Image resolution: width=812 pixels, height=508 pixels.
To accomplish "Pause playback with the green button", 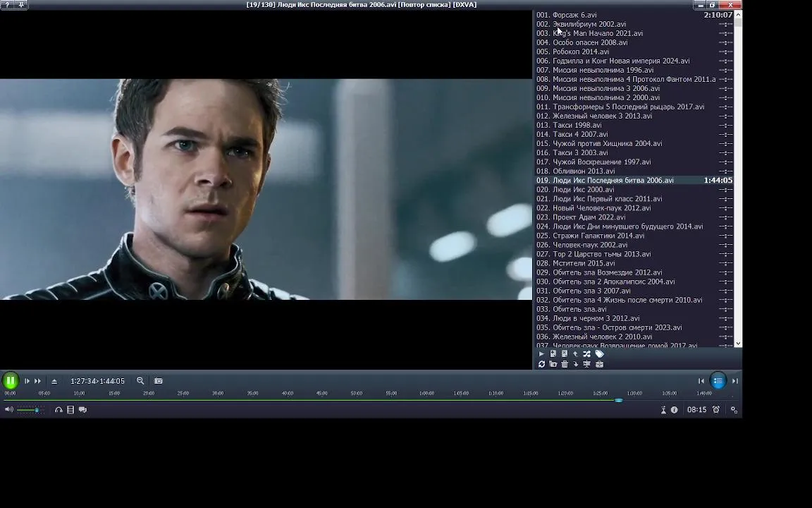I will click(x=11, y=381).
